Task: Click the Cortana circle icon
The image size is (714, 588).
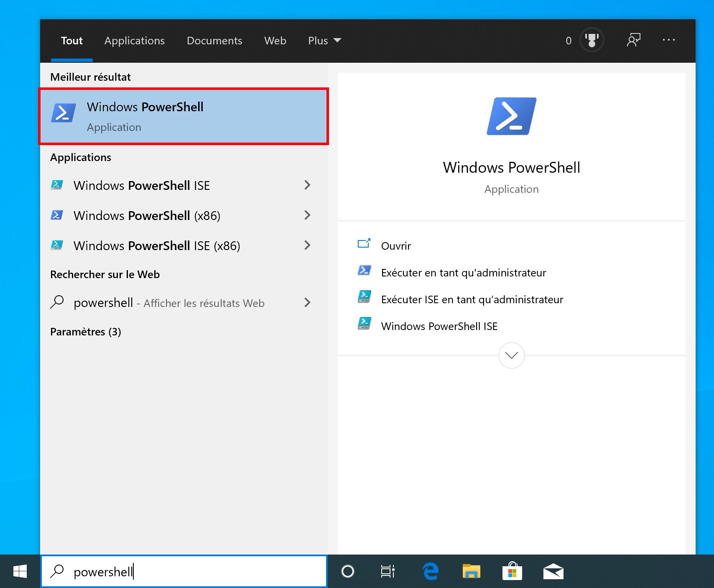Action: coord(348,571)
